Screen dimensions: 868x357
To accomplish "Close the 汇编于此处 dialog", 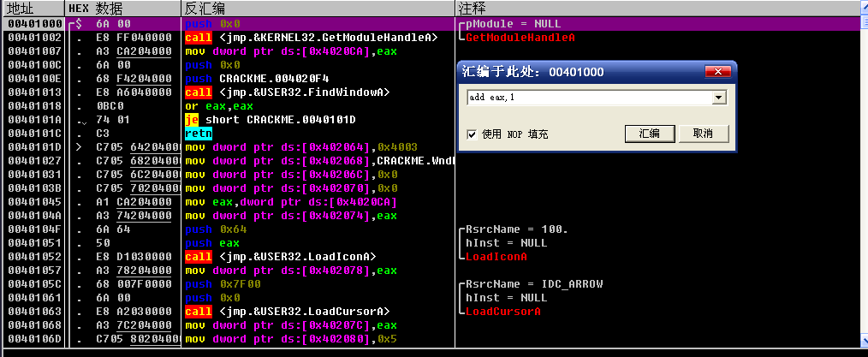I will coord(718,72).
